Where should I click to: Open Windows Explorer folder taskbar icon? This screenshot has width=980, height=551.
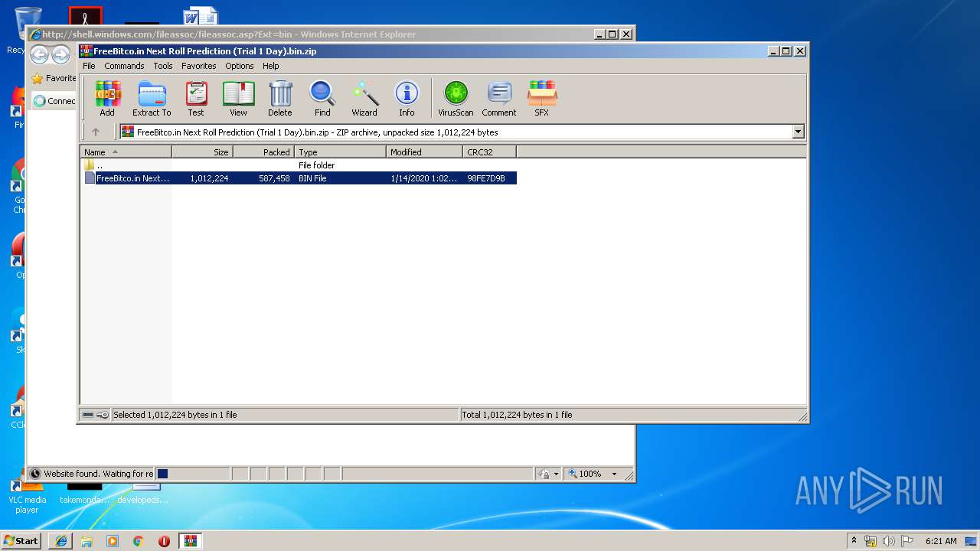point(87,541)
